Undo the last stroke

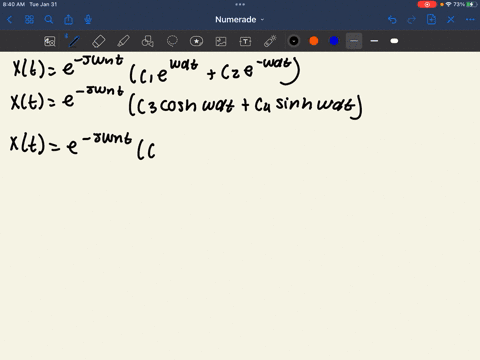click(392, 20)
